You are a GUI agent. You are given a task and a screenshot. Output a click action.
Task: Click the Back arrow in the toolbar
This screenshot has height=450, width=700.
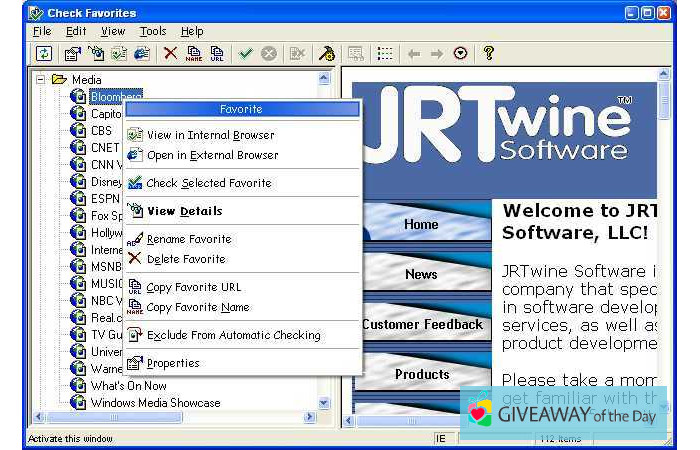click(414, 54)
